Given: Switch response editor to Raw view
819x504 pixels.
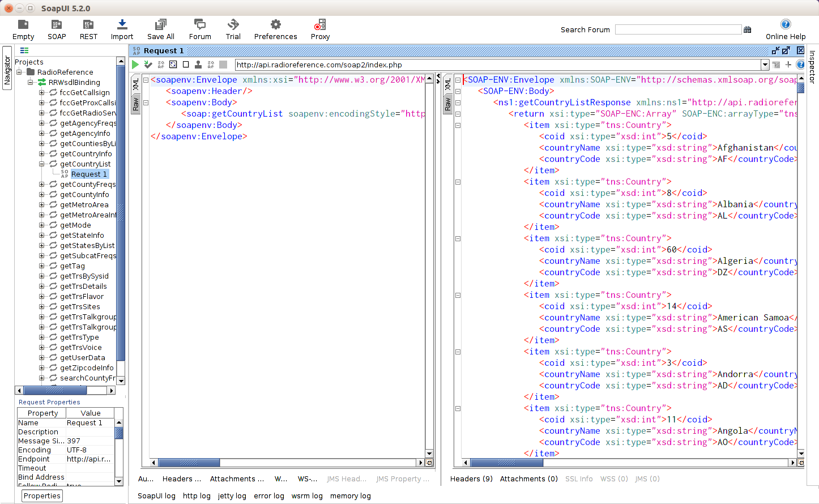Looking at the screenshot, I should (x=448, y=104).
